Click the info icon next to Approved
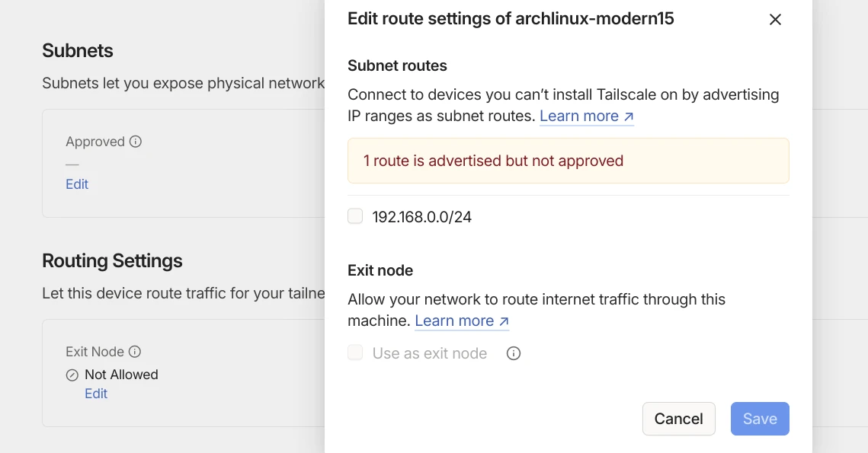868x453 pixels. tap(136, 142)
